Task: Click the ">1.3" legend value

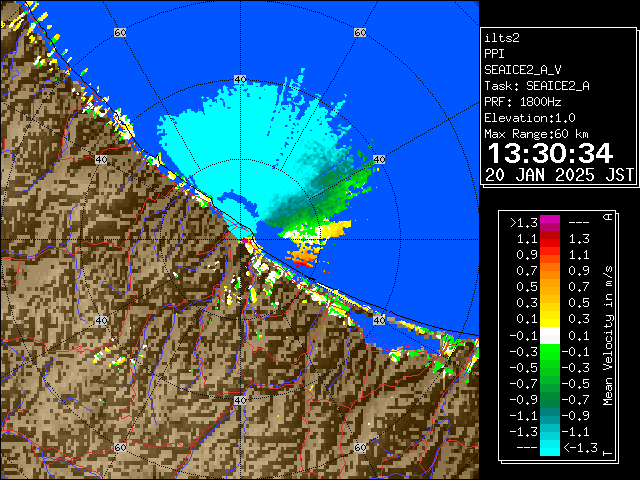Action: point(524,223)
